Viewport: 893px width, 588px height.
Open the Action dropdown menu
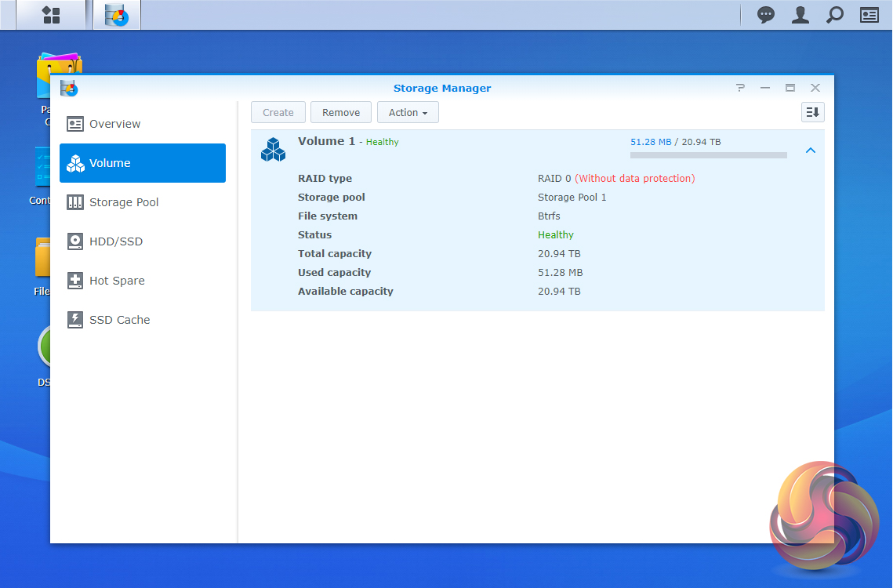(408, 112)
